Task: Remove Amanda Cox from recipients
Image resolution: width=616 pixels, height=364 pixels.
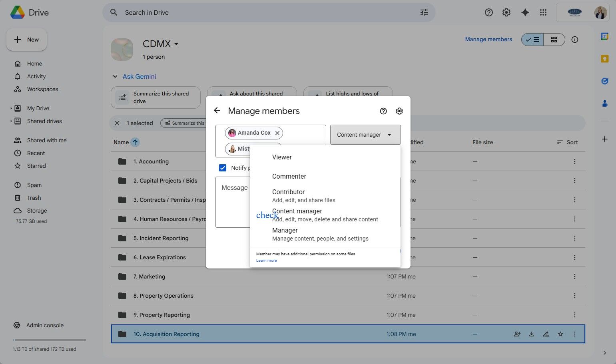Action: pyautogui.click(x=277, y=133)
